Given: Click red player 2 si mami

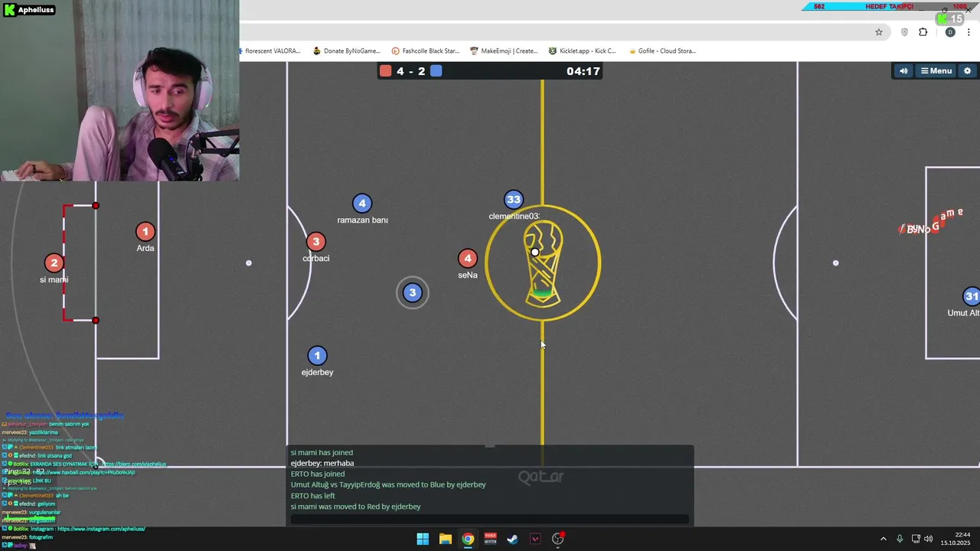Looking at the screenshot, I should tap(54, 263).
